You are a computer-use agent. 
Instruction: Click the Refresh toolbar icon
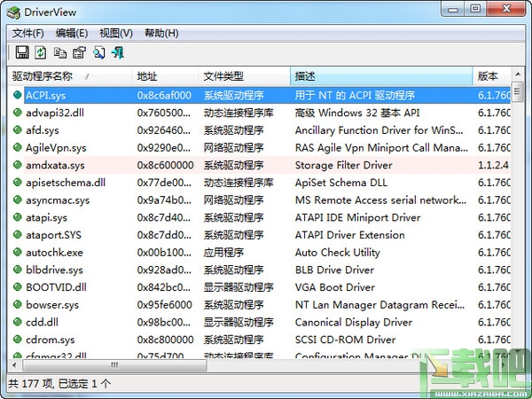coord(41,52)
